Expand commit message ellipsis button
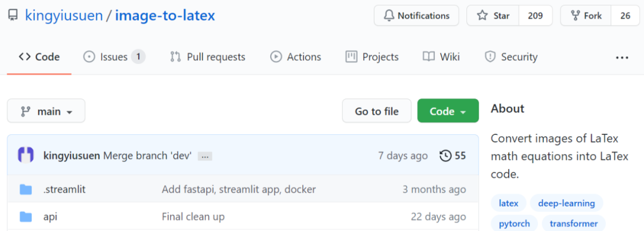This screenshot has height=231, width=644. click(x=205, y=156)
